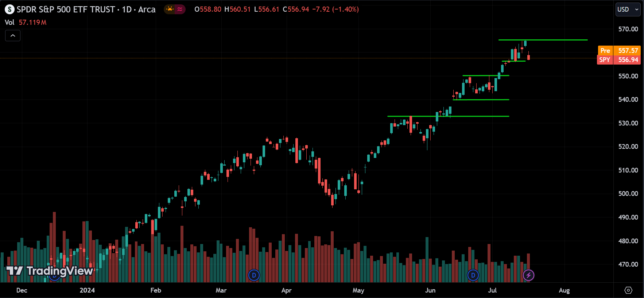Screen dimensions: 644x298
Task: Select the long green line near 533
Action: 448,116
